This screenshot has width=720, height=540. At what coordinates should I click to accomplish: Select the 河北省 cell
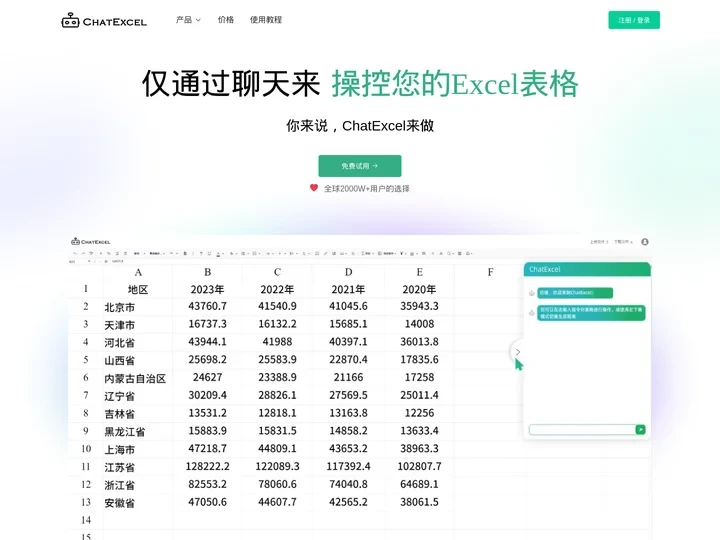(x=138, y=343)
